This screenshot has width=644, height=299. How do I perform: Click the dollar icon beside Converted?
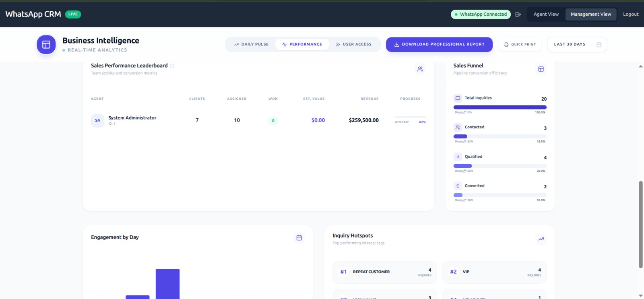coord(458,186)
